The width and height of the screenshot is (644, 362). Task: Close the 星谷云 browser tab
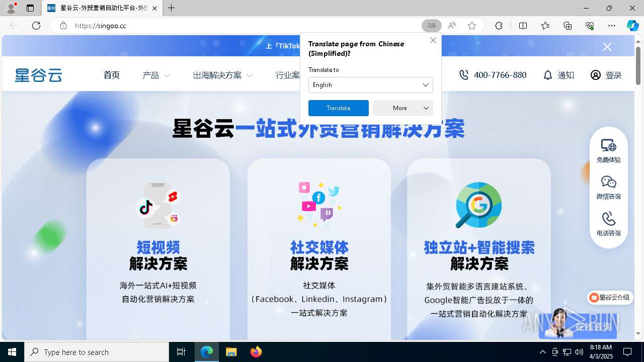tap(154, 8)
